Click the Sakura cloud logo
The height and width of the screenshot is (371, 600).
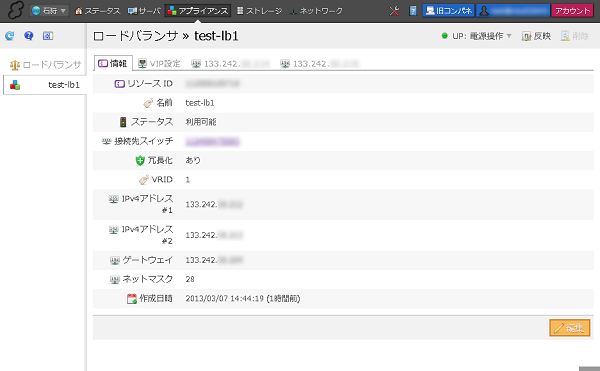click(15, 10)
